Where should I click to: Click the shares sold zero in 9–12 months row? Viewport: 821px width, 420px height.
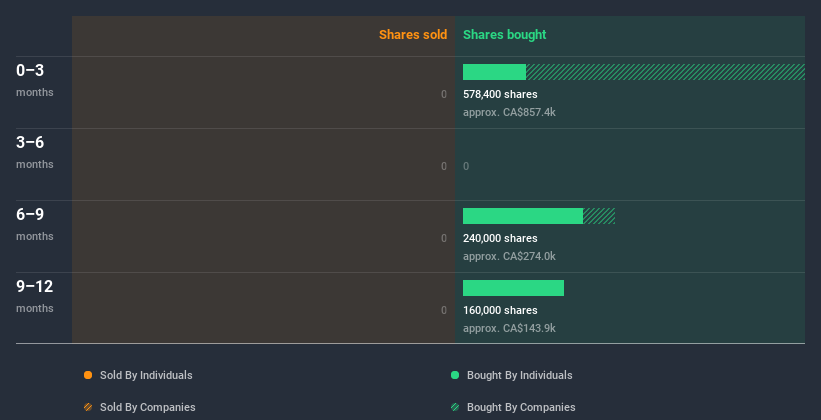coord(444,310)
